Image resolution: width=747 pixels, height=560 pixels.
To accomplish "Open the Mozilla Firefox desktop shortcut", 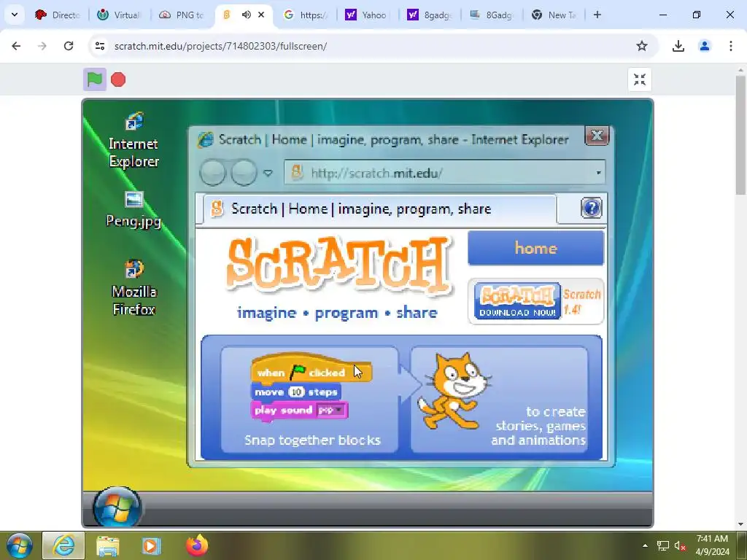I will (x=134, y=287).
